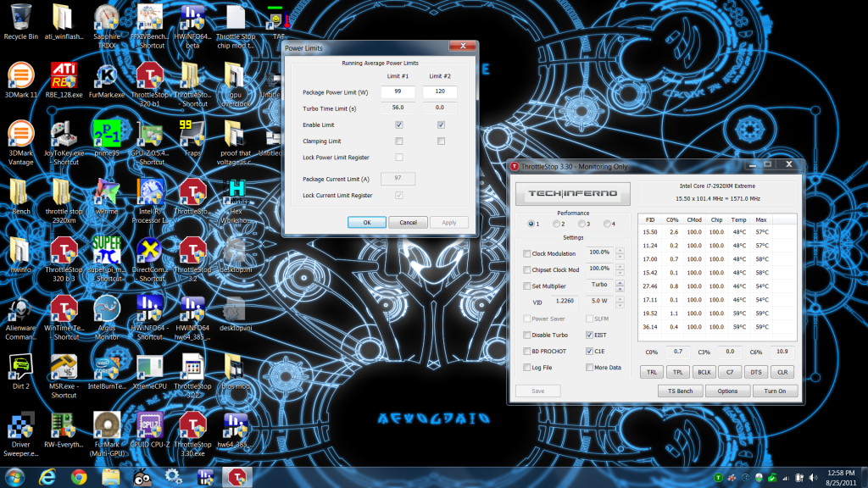Select the Recycle Bin icon

pos(20,22)
